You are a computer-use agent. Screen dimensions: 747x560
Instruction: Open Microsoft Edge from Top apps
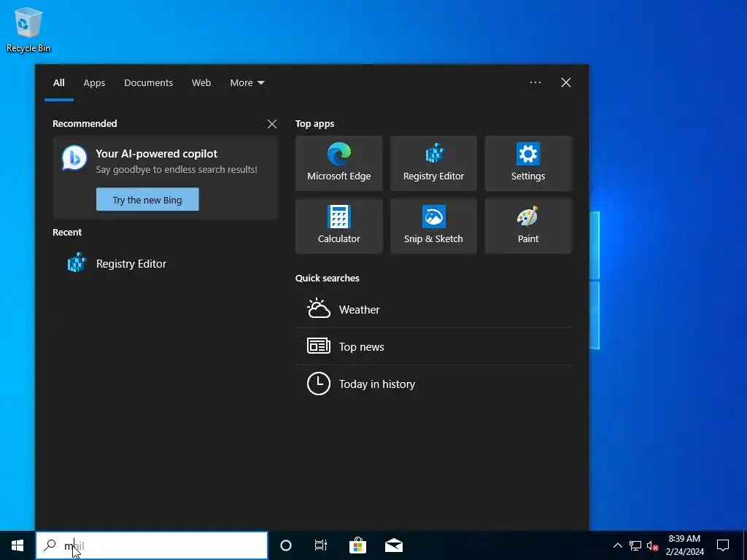coord(338,163)
